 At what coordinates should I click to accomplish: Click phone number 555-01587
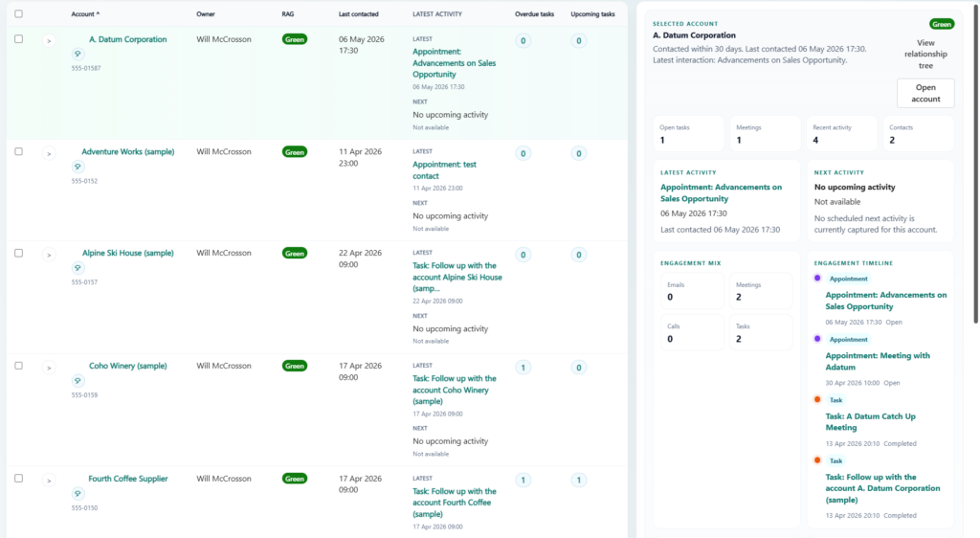click(x=85, y=68)
